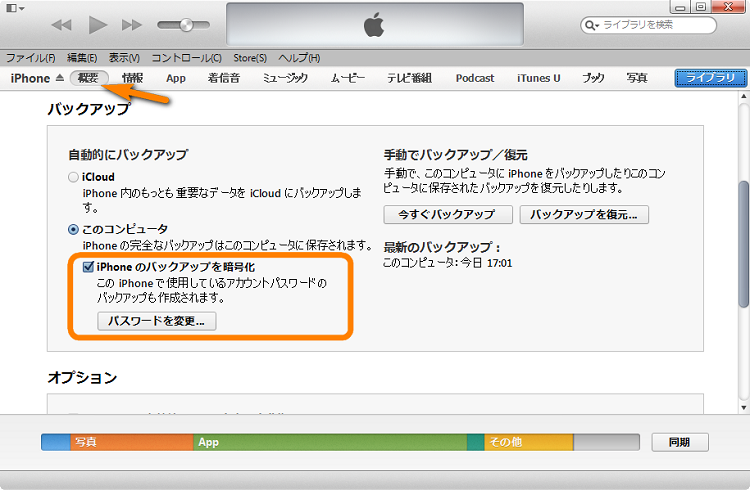
Task: Click the vertical scrollbar thumb
Action: pyautogui.click(x=744, y=244)
